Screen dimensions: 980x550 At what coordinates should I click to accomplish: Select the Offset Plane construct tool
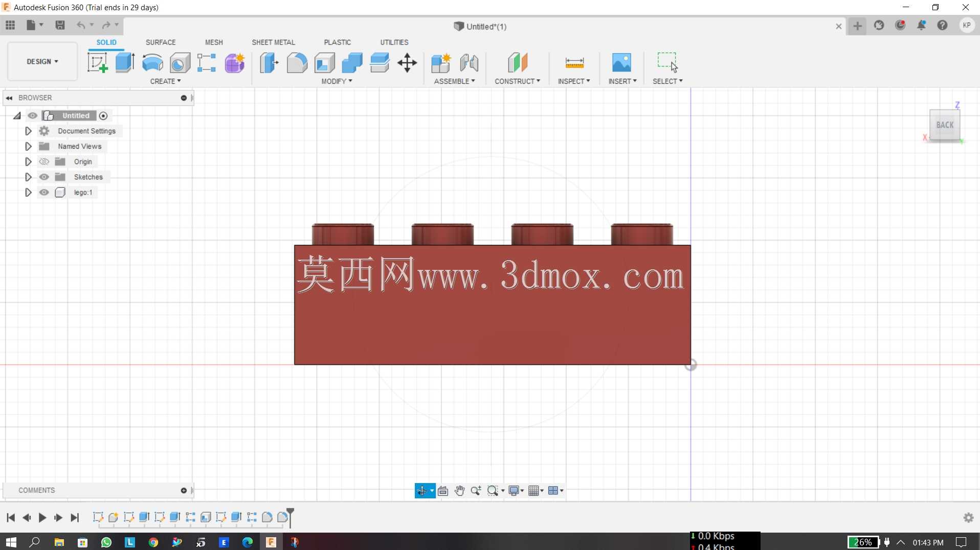pos(518,63)
